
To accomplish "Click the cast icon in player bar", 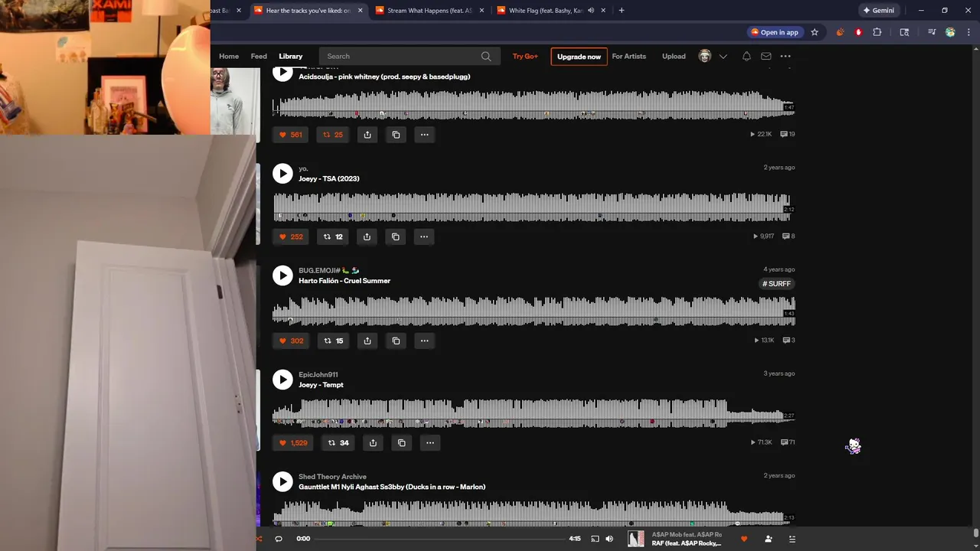I will [595, 539].
